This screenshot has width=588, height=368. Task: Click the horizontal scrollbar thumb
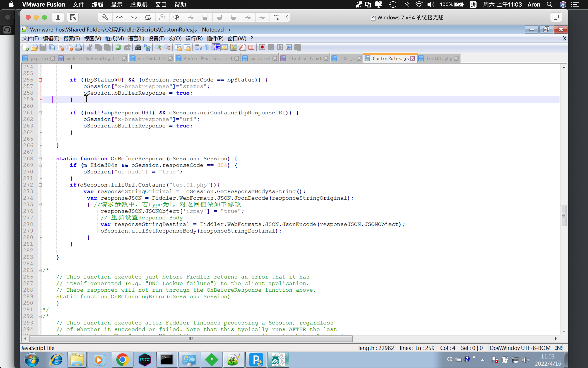point(191,339)
